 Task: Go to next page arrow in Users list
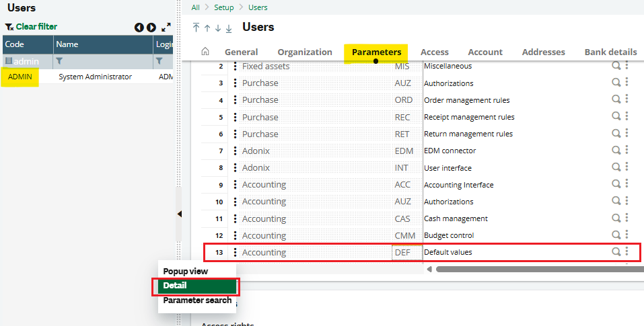click(151, 28)
